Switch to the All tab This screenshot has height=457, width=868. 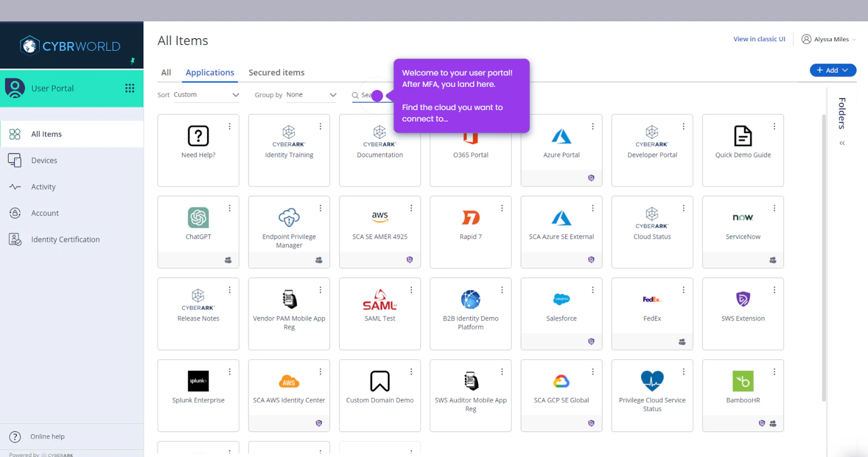click(166, 72)
